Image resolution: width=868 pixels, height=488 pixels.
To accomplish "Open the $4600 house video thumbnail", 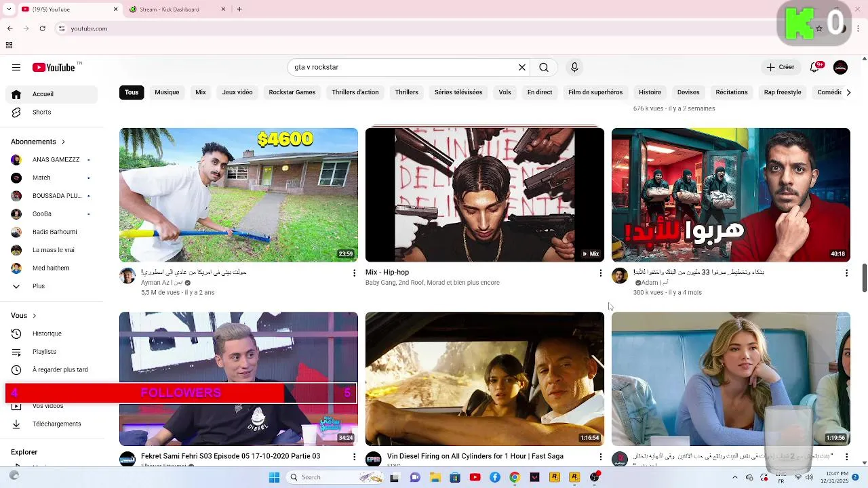I will (239, 195).
